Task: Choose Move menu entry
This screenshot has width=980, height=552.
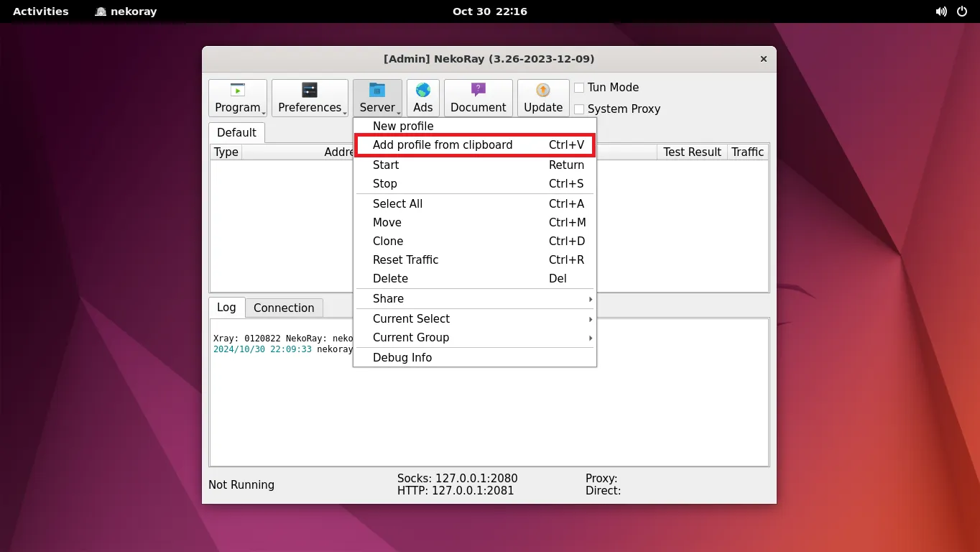Action: tap(475, 223)
